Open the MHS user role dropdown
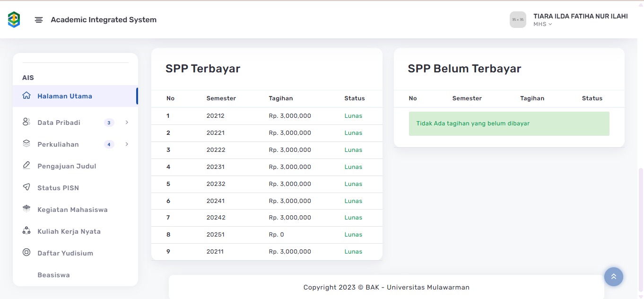Viewport: 644px width, 299px height. coord(543,24)
